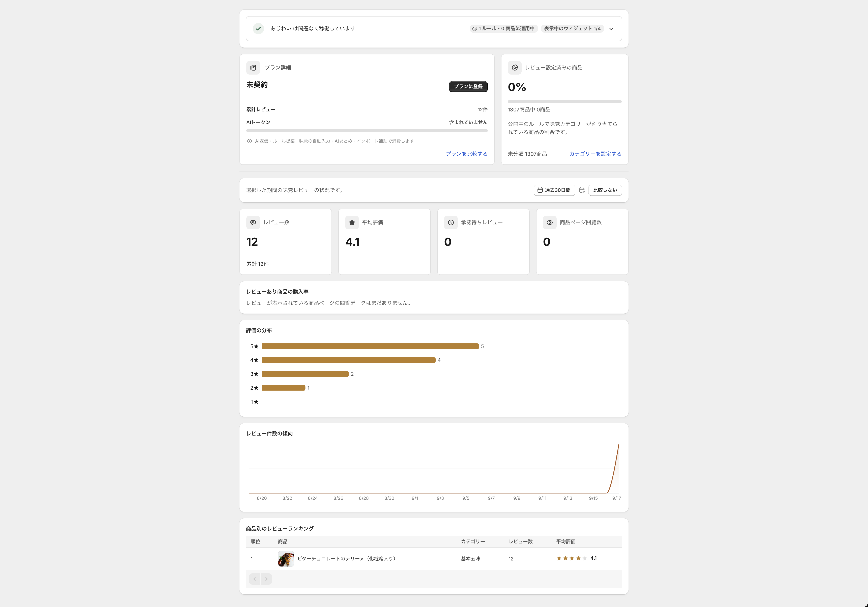Click the '1 ルール・0 商品に適用中' badge
The height and width of the screenshot is (607, 868).
tap(503, 28)
